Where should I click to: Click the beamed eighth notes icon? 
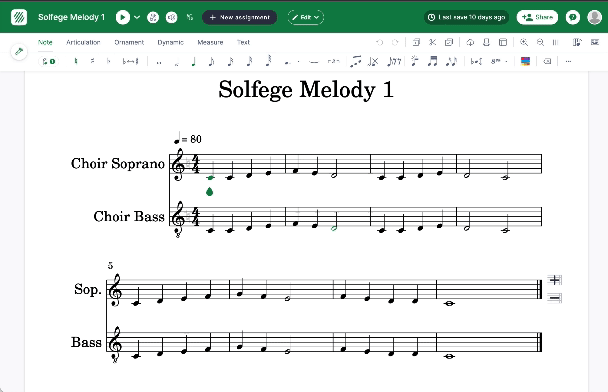pyautogui.click(x=432, y=61)
